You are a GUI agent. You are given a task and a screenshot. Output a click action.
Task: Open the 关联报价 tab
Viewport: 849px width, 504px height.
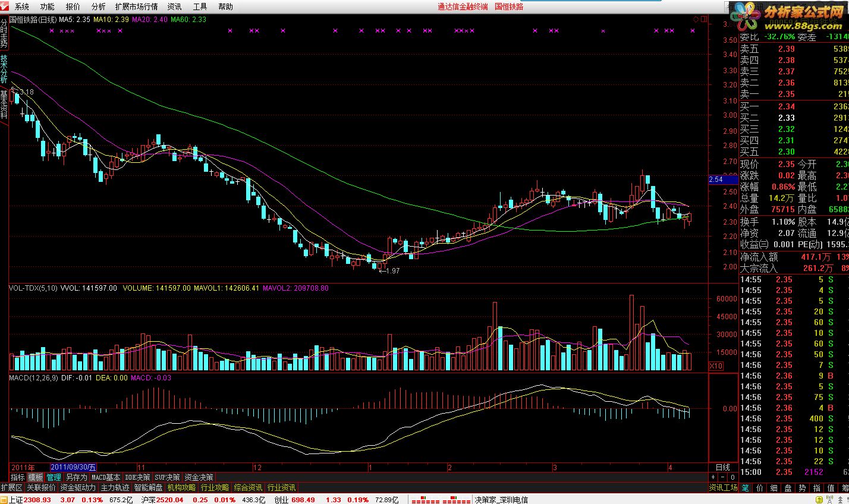coord(42,487)
